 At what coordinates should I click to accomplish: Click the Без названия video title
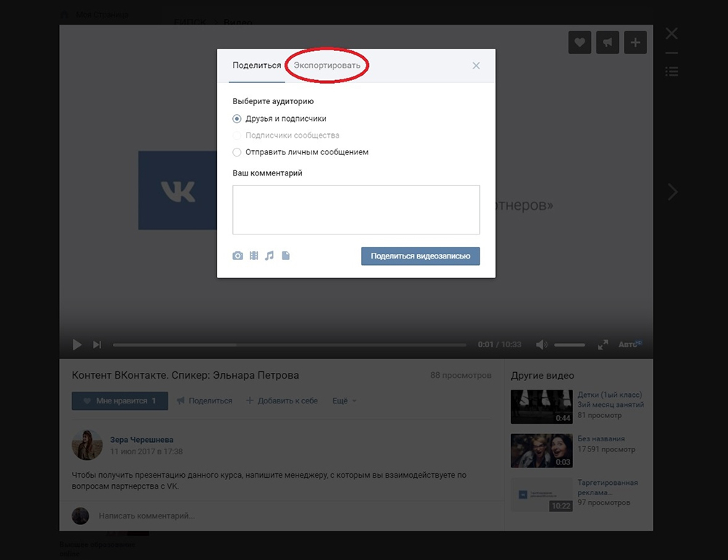point(601,439)
